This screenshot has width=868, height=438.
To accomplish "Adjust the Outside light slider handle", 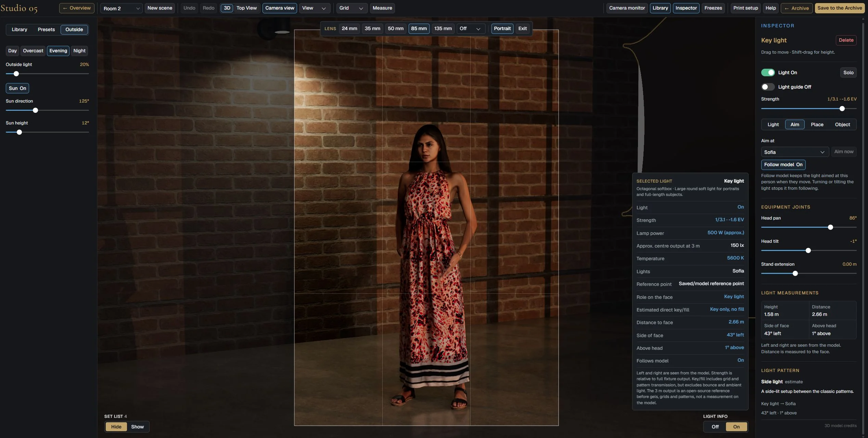I will coord(16,74).
